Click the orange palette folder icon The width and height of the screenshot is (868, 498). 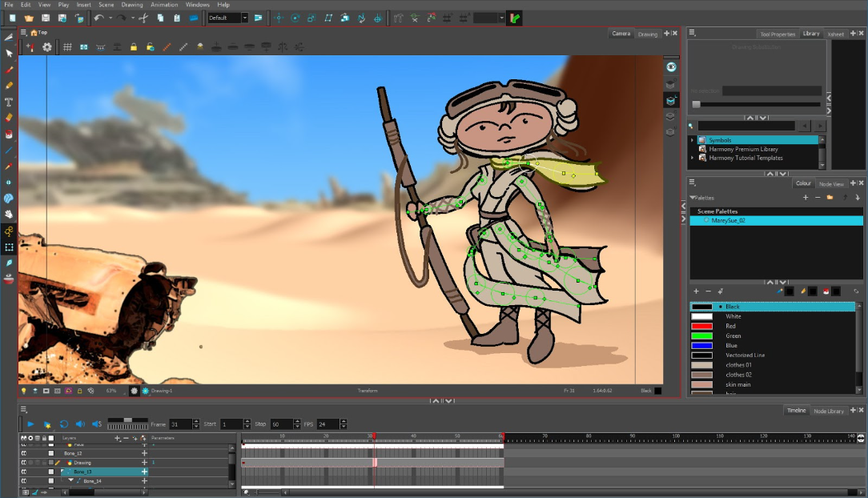tap(830, 198)
